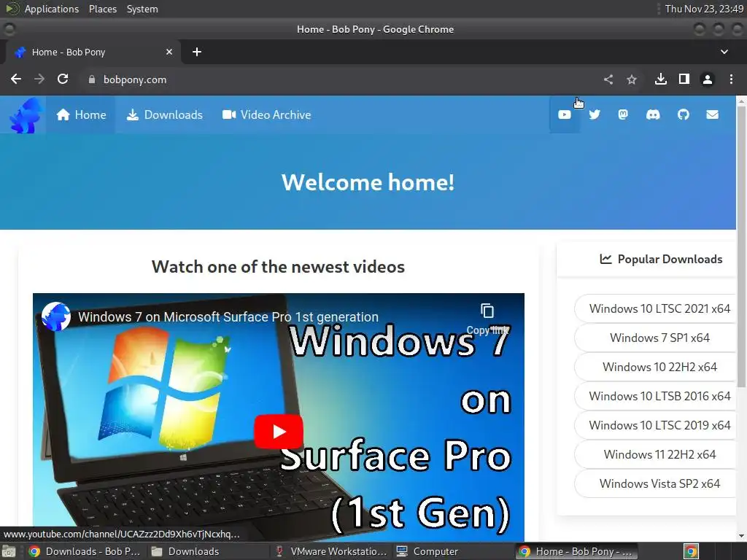Switch to VMware Workstation taskbar window
Viewport: 747px width, 560px height.
coord(332,551)
